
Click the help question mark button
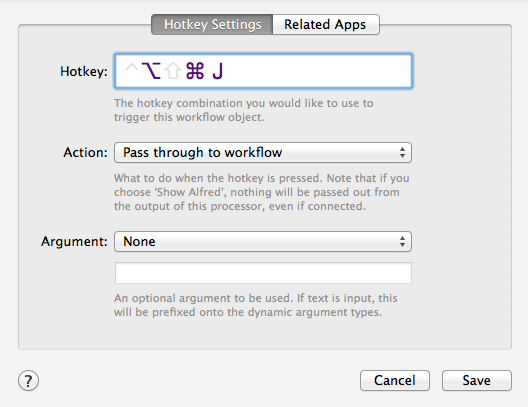pos(28,381)
